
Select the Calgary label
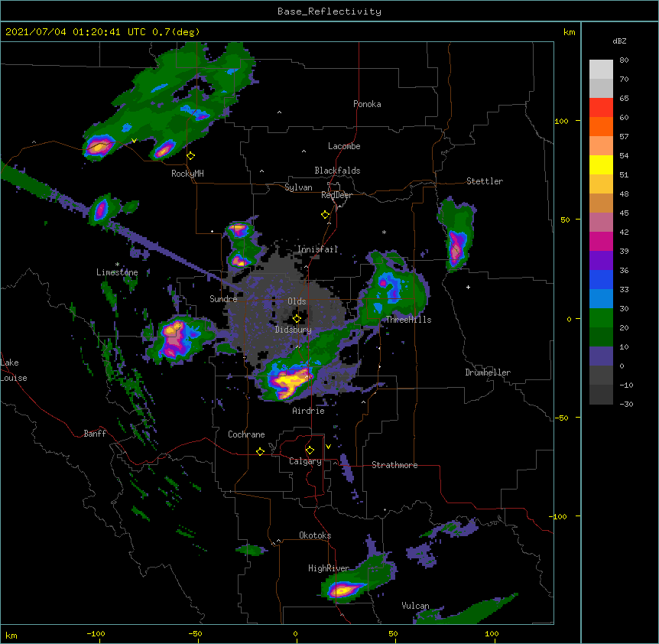tap(306, 461)
